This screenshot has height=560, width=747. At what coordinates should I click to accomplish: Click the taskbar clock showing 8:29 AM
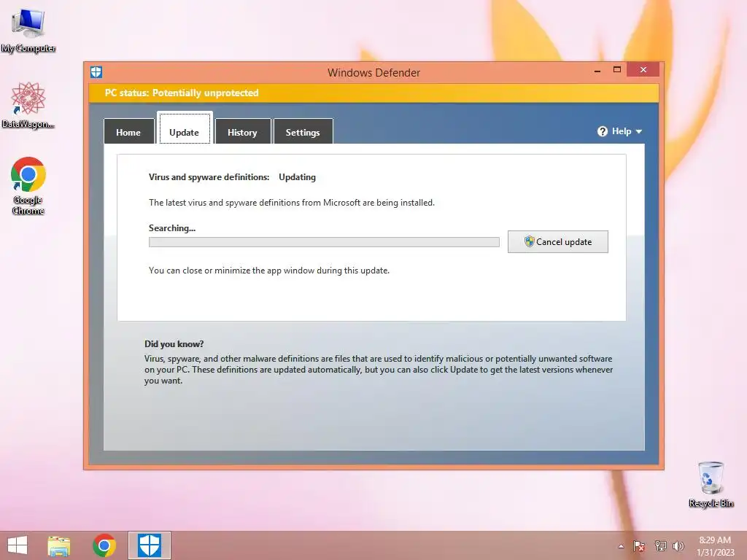(715, 546)
